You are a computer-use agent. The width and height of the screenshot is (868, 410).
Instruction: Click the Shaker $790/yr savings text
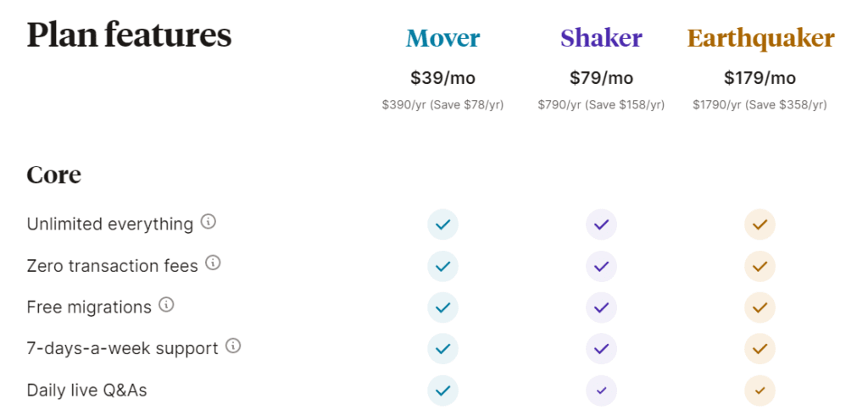pos(601,105)
